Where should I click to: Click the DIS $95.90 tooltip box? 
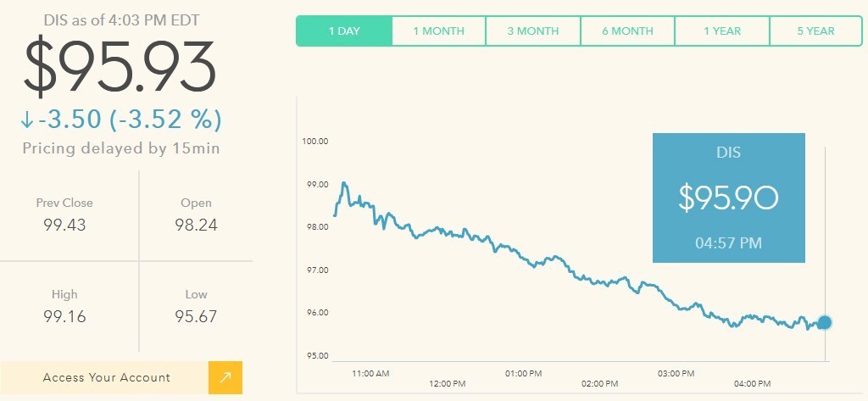click(x=728, y=198)
